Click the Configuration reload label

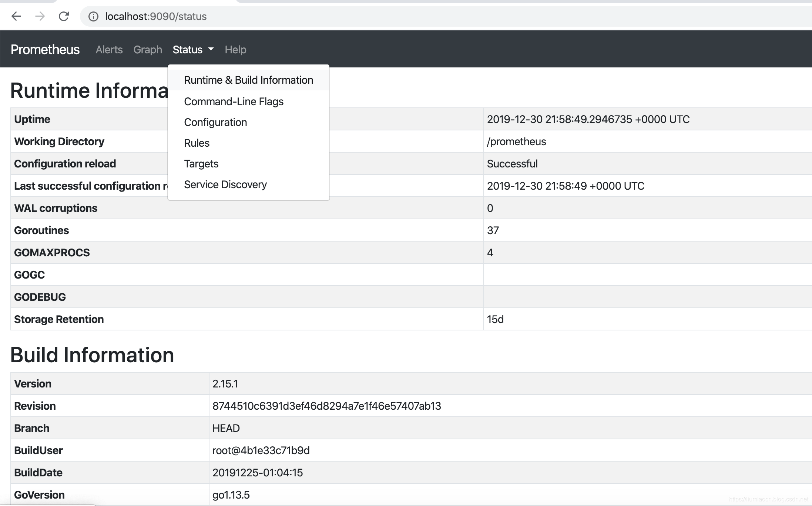point(65,164)
